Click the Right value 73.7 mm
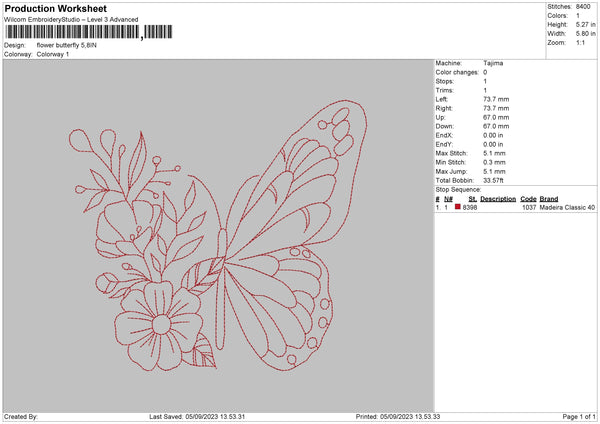The image size is (600, 424). coord(496,109)
